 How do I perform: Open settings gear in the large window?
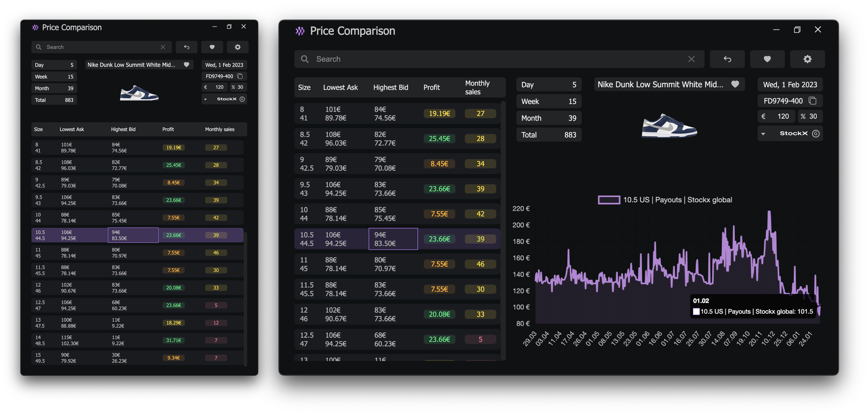807,59
